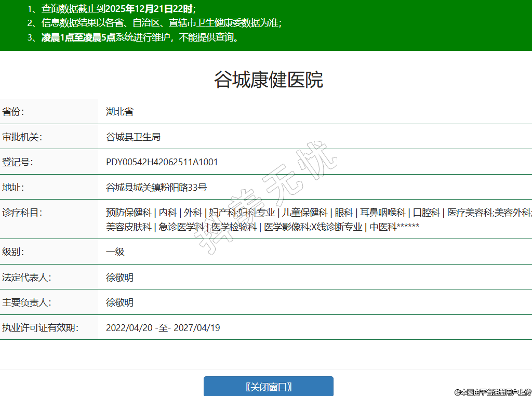Select the validity period 2022/04/20 -至- 2027/04/19

click(x=163, y=328)
